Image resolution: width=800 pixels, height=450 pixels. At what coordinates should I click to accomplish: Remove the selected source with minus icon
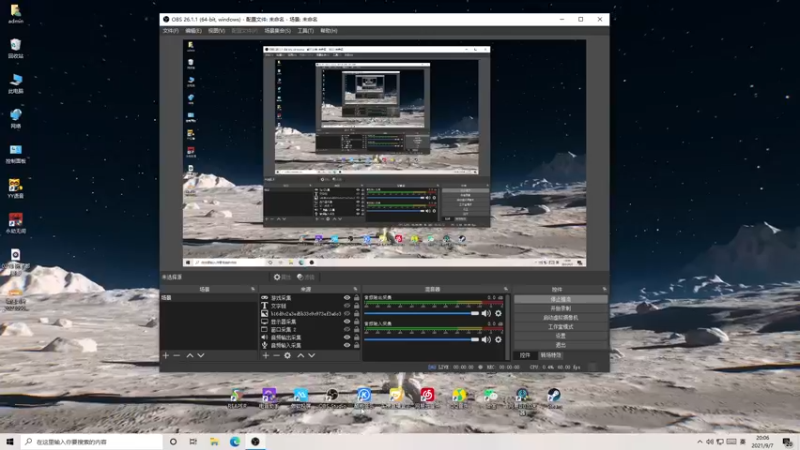click(276, 355)
